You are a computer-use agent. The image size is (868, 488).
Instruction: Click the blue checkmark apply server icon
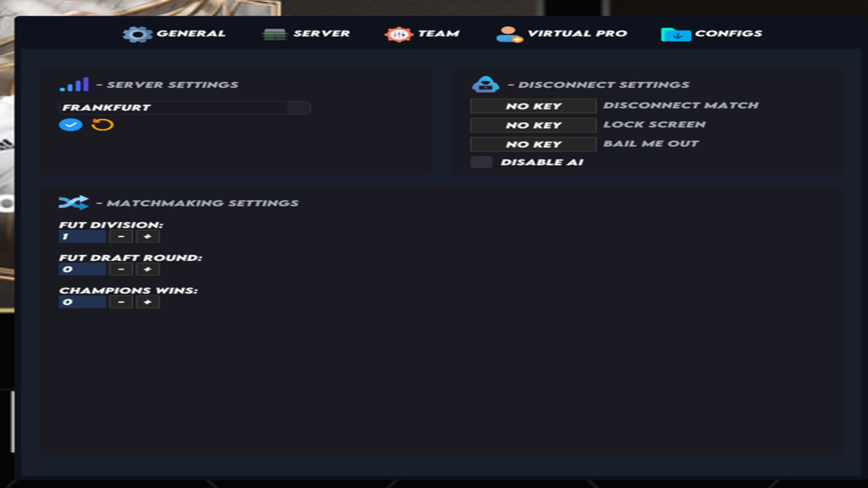71,125
